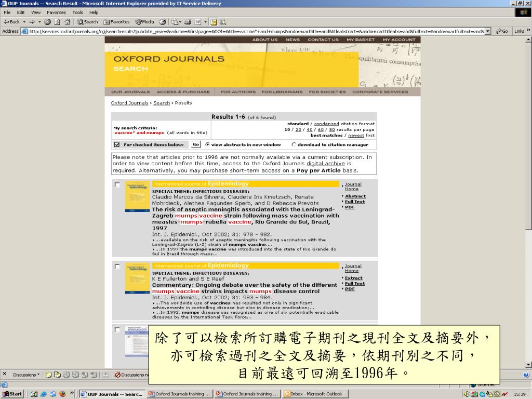This screenshot has width=532, height=399.
Task: Click the Insert discussion in document icon
Action: click(x=48, y=375)
